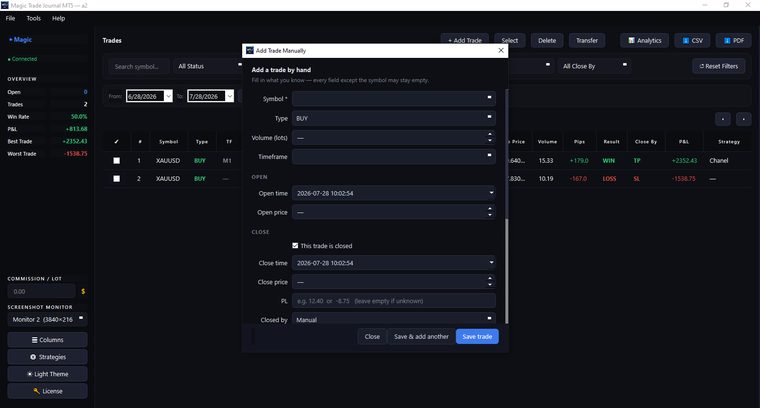
Task: Click the dialog's vertical scrollbar
Action: [507, 270]
